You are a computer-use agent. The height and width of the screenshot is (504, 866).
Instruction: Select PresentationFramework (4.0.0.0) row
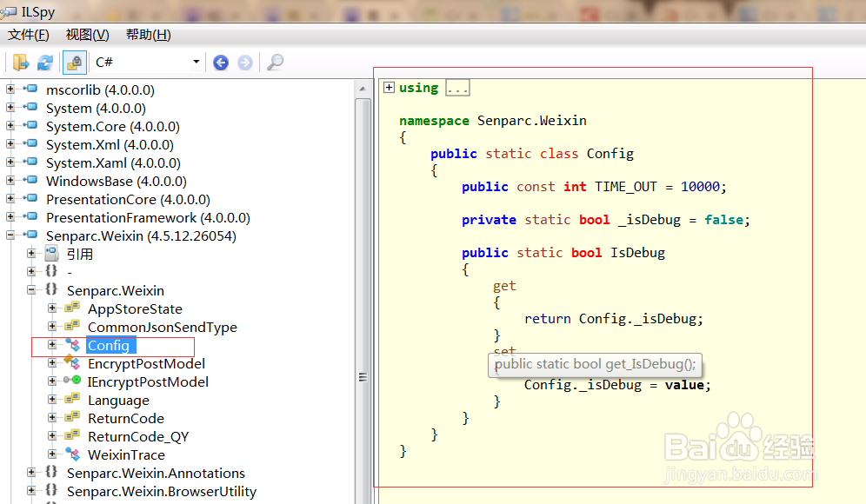148,217
